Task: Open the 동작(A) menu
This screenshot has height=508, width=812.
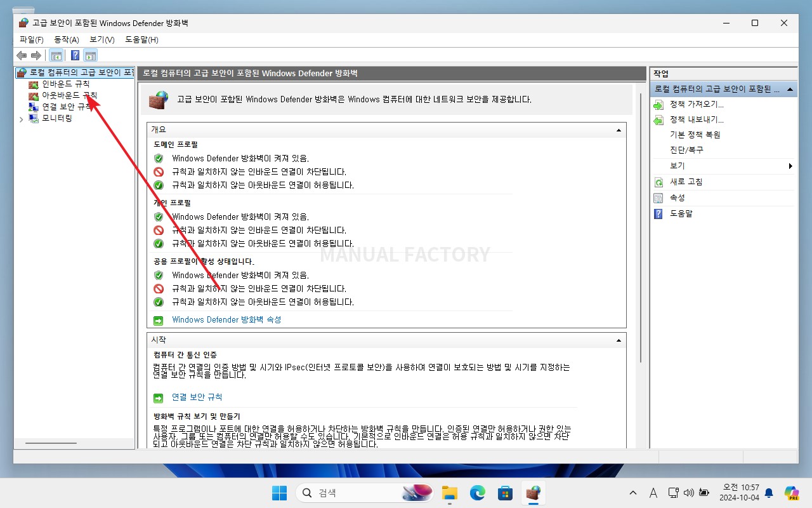Action: (x=67, y=39)
